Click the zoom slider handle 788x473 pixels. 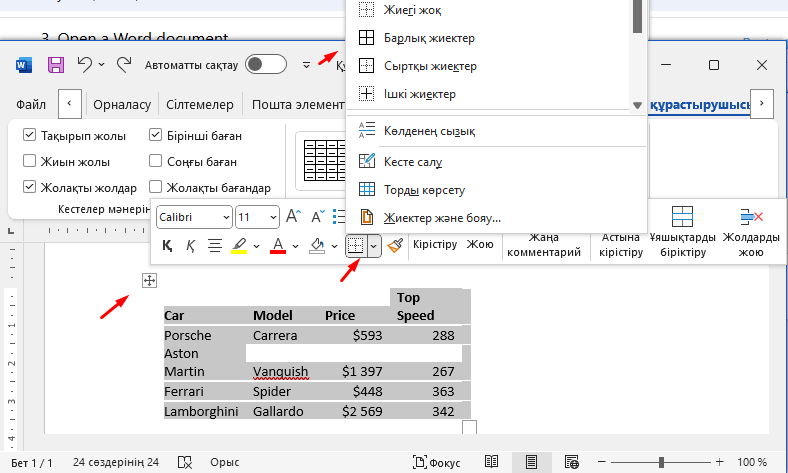tap(661, 462)
